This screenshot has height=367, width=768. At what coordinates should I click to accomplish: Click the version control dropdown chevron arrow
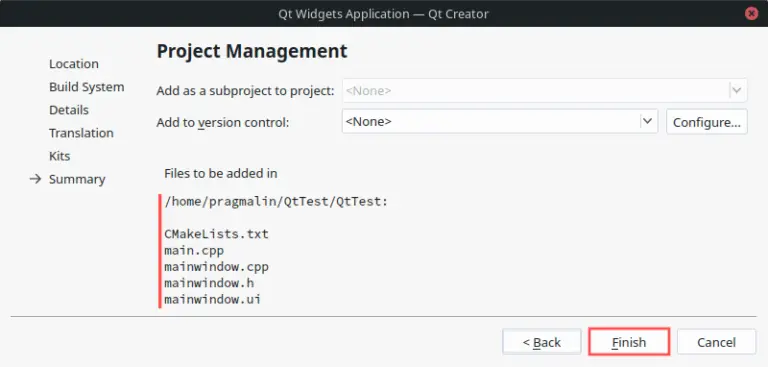[x=648, y=121]
